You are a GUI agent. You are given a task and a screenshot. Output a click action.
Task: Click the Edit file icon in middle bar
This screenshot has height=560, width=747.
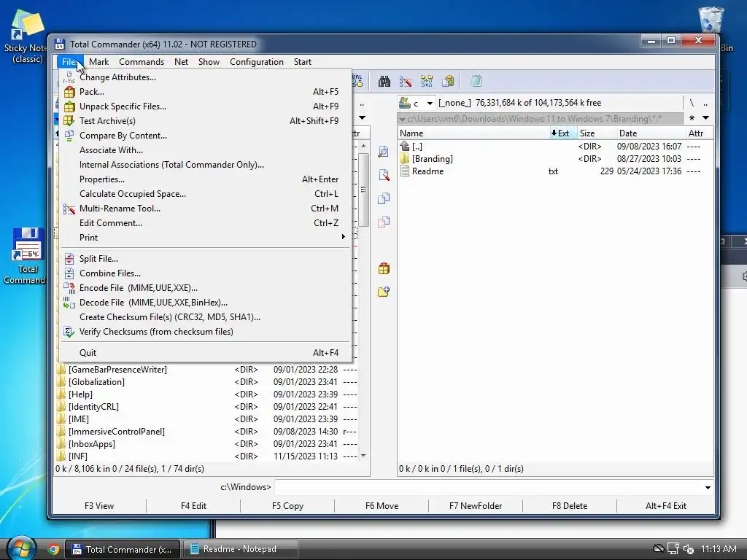coord(384,175)
